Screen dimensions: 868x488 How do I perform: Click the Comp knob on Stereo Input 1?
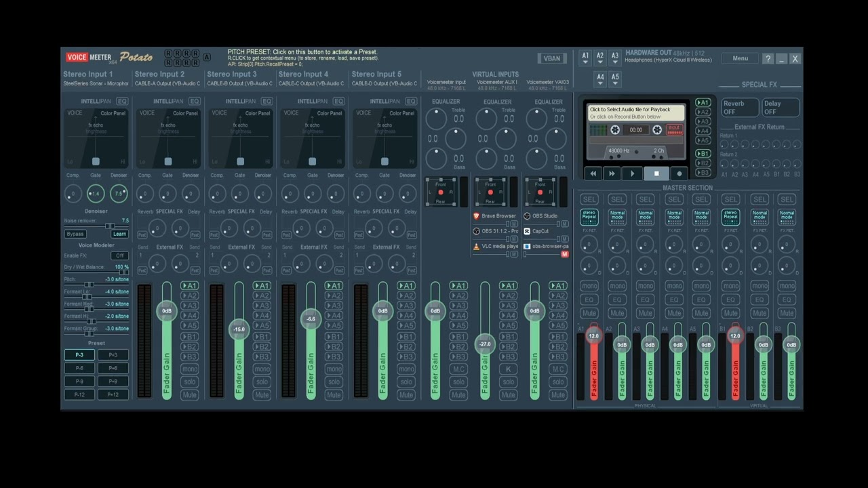point(73,194)
